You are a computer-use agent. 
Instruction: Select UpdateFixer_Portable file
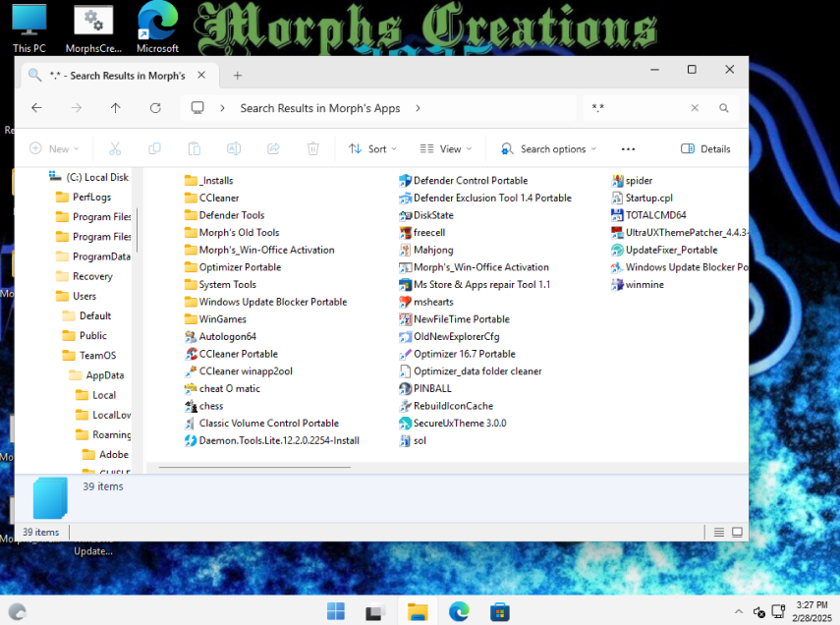coord(664,250)
